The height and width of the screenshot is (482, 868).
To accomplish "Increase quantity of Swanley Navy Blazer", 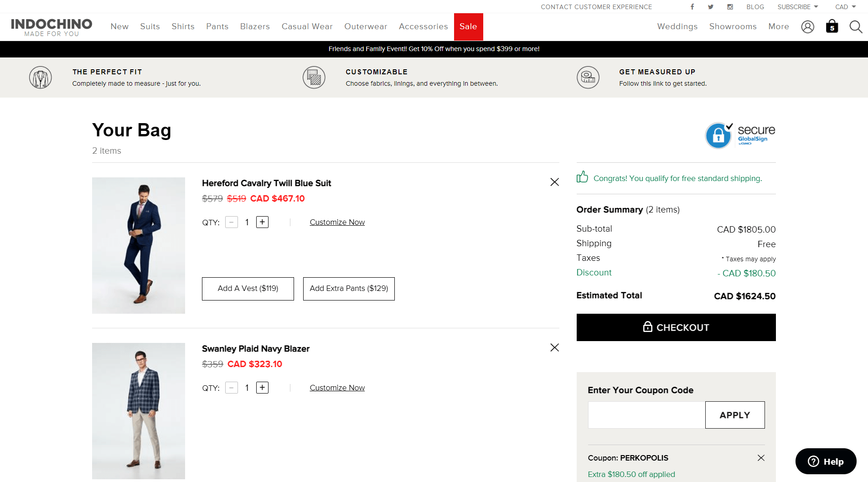I will click(262, 388).
